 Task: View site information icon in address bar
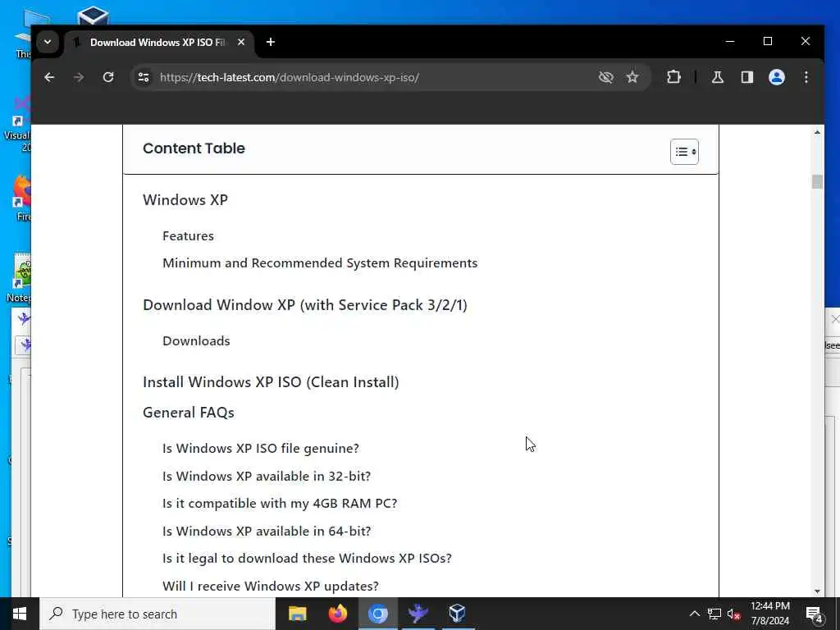(x=144, y=77)
